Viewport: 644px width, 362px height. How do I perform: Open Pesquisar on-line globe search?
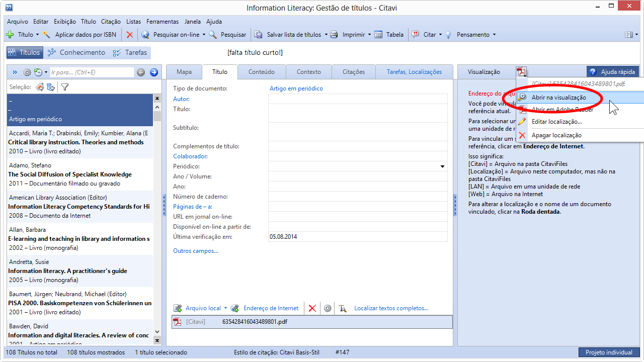tap(145, 35)
